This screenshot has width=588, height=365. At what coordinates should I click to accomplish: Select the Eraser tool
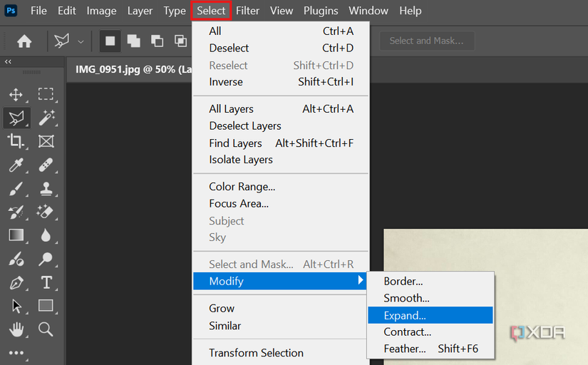pos(45,212)
